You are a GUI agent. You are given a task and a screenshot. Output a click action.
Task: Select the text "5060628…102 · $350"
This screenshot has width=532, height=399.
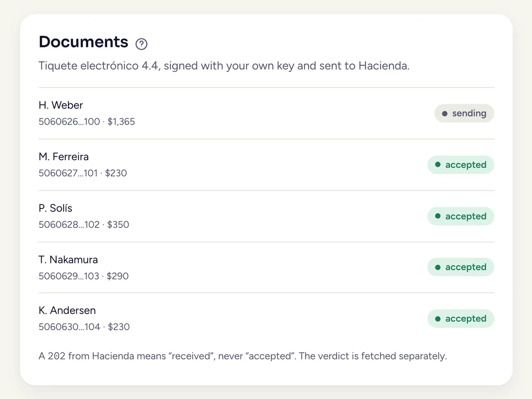[x=84, y=224]
